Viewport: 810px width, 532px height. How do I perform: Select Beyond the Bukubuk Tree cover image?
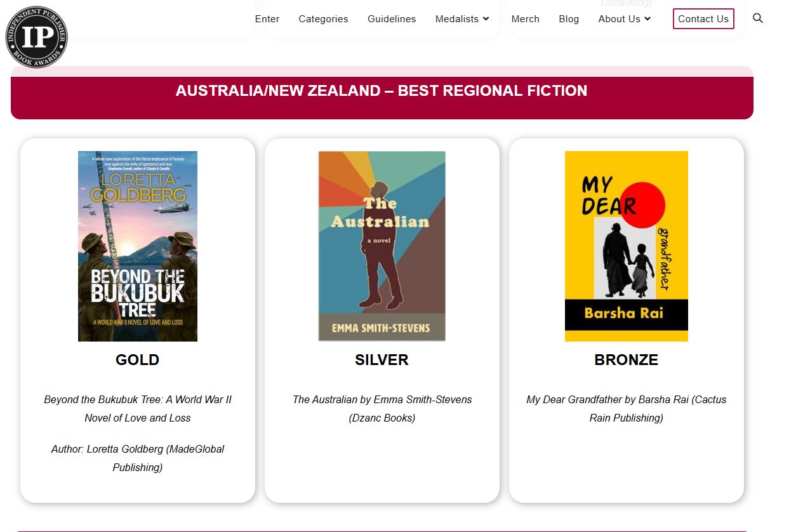click(x=138, y=246)
